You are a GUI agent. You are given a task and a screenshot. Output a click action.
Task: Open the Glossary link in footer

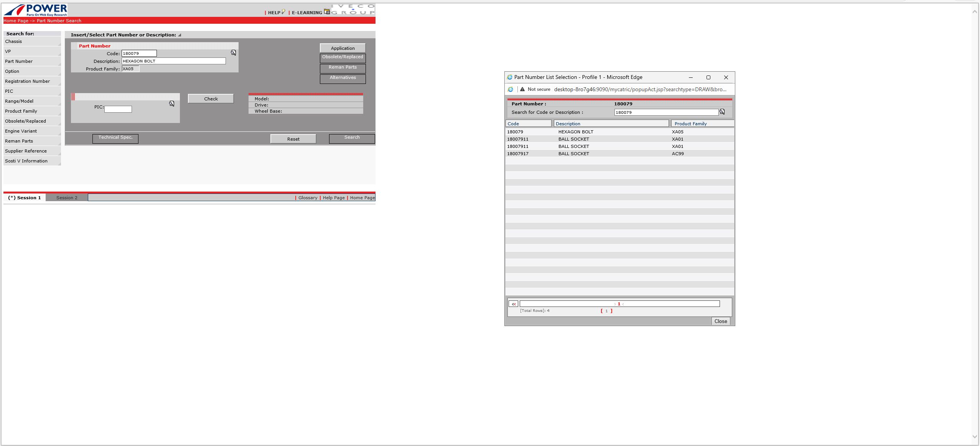[x=308, y=198]
